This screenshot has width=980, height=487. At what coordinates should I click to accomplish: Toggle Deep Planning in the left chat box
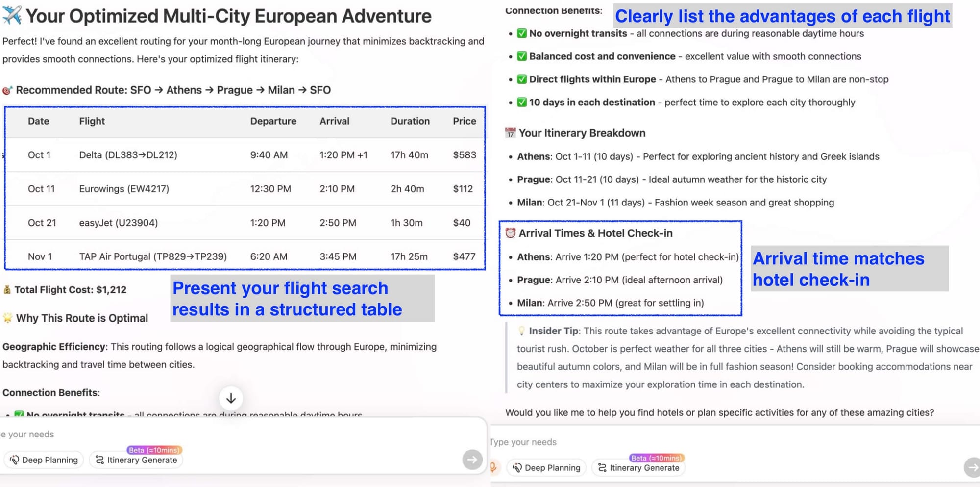(44, 460)
